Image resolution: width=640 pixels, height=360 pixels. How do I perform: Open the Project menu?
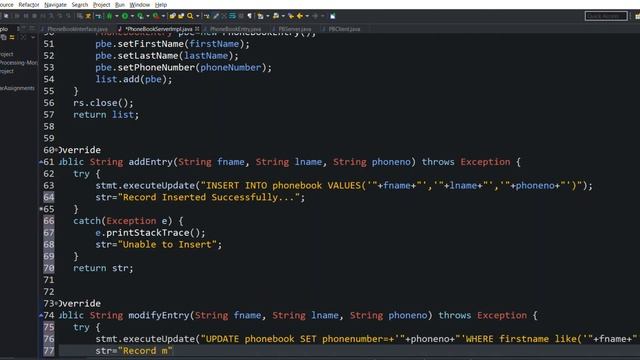102,4
